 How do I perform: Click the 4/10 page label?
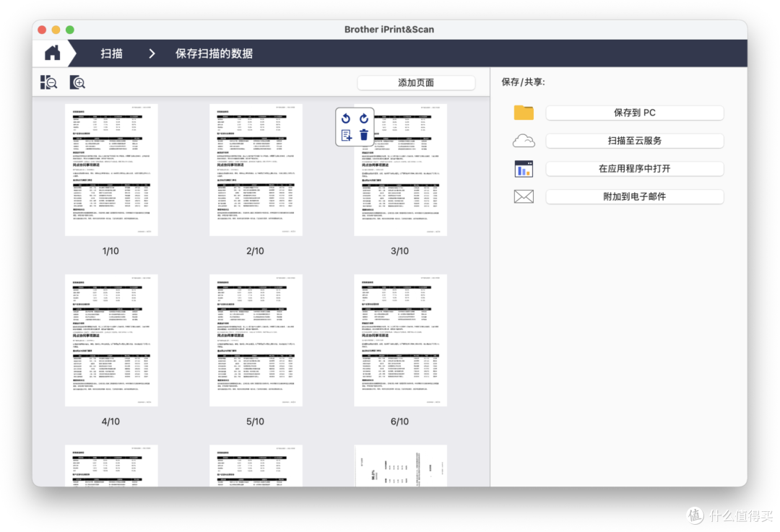point(110,422)
